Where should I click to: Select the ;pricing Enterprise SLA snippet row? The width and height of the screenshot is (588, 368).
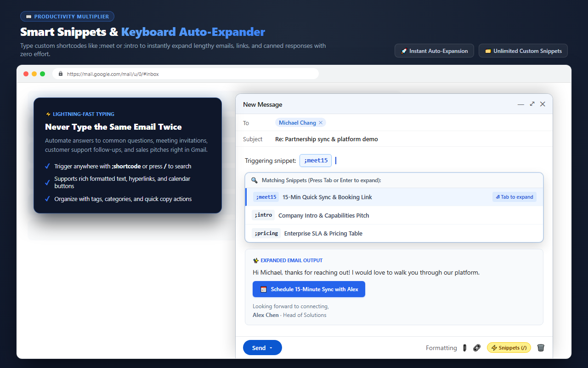[394, 233]
